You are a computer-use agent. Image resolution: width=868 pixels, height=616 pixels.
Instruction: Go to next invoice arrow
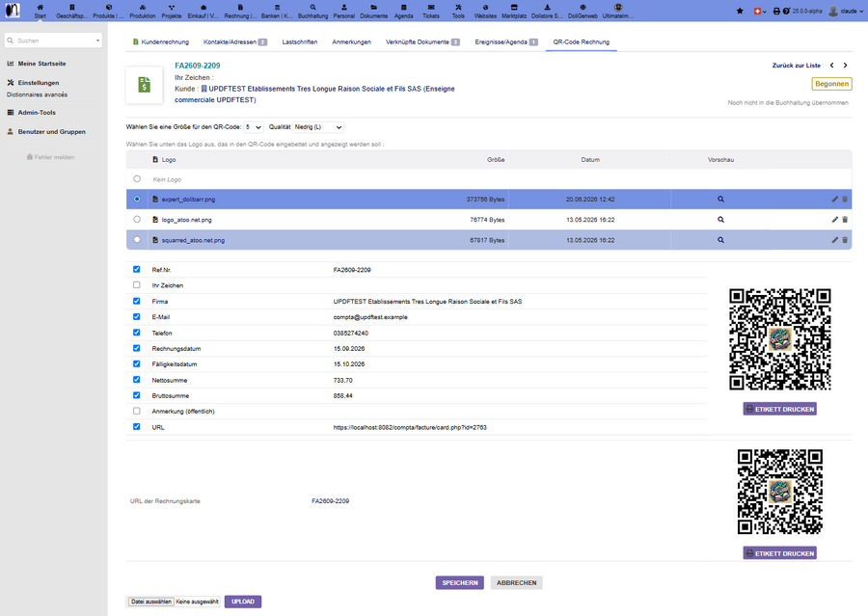point(845,66)
